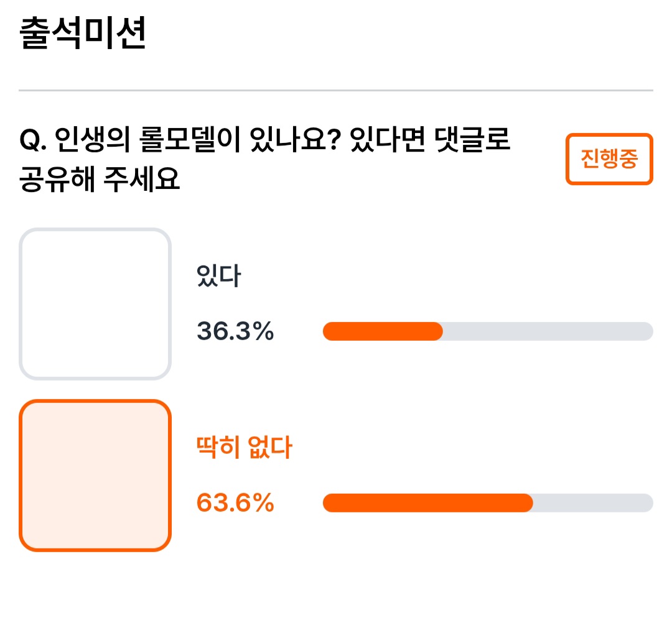Choose the orange 딱히 없다 answer label
The width and height of the screenshot is (672, 628).
(244, 447)
